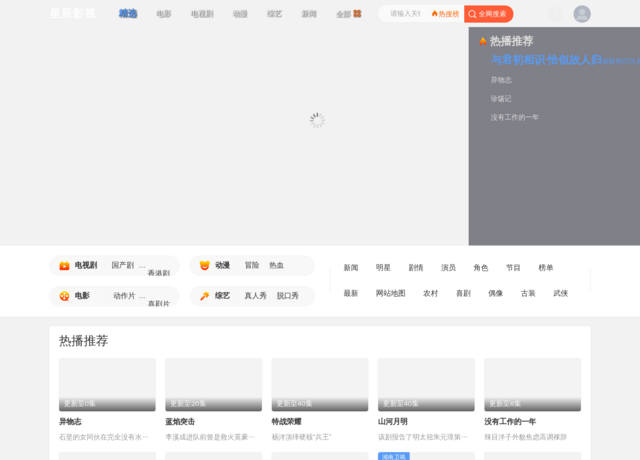Switch to the 精选 nav tab
This screenshot has height=460, width=640.
coord(128,14)
